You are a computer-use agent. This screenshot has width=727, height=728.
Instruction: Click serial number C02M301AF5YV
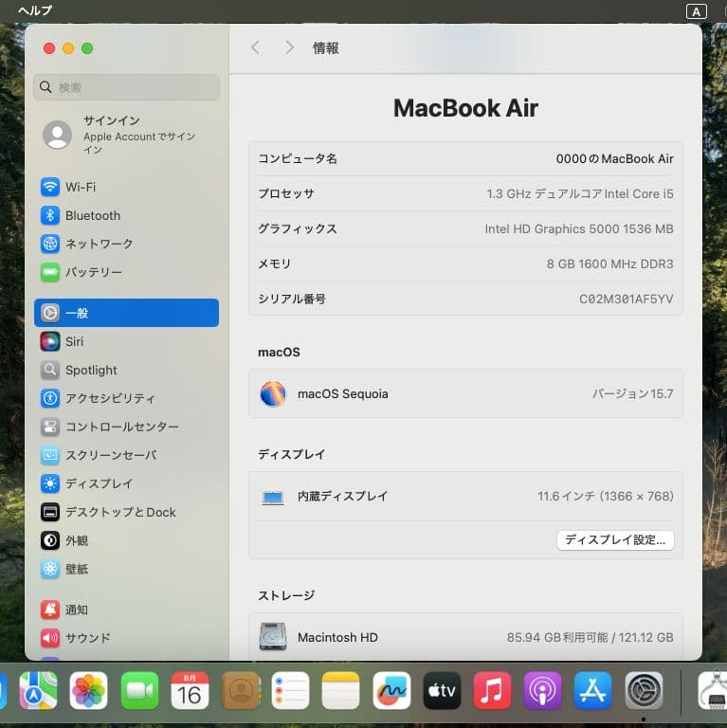[x=626, y=299]
